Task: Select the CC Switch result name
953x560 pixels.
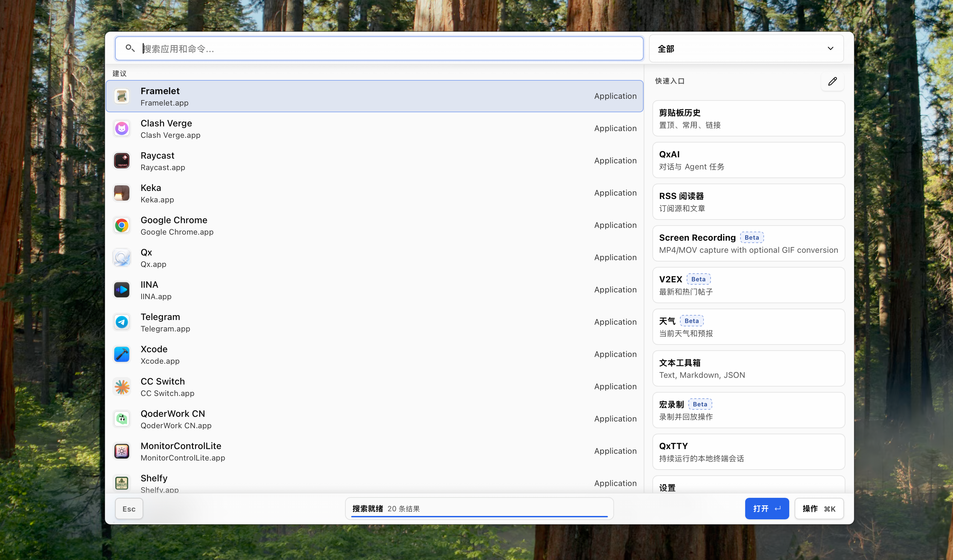Action: click(163, 382)
